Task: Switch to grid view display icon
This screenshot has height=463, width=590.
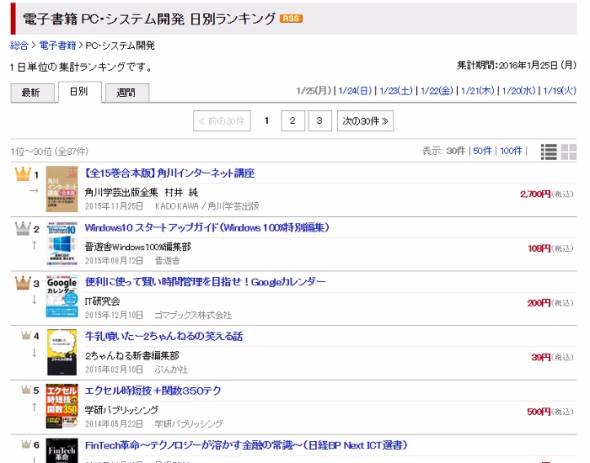Action: coord(569,152)
